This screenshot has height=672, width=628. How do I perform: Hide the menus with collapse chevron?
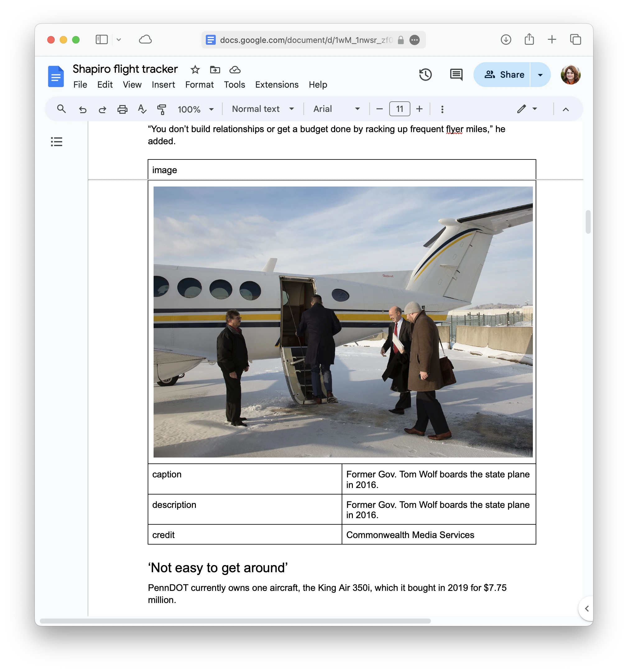(566, 109)
